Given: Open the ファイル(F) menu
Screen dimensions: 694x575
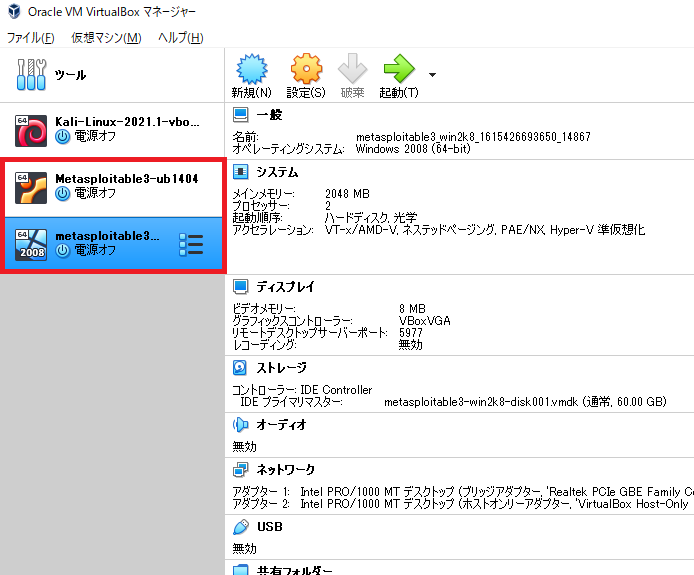Looking at the screenshot, I should pyautogui.click(x=31, y=38).
